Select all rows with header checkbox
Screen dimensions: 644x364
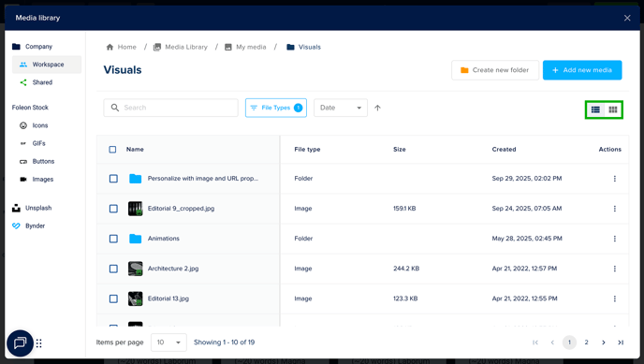pos(112,150)
